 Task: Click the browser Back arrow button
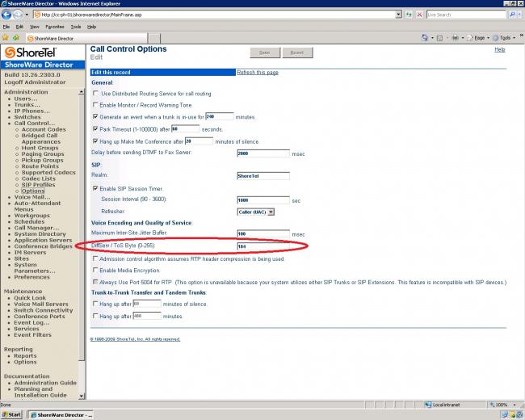point(6,15)
